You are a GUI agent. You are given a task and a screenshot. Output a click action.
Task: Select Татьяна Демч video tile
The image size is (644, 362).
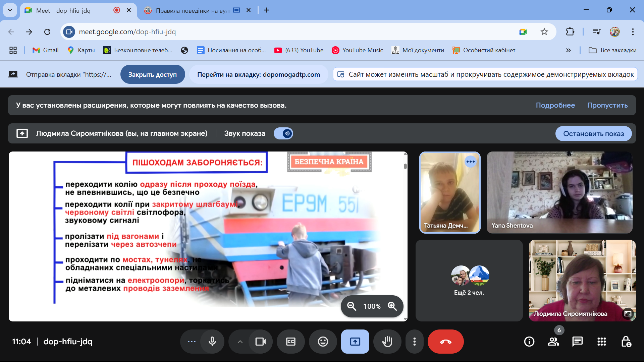tap(450, 192)
